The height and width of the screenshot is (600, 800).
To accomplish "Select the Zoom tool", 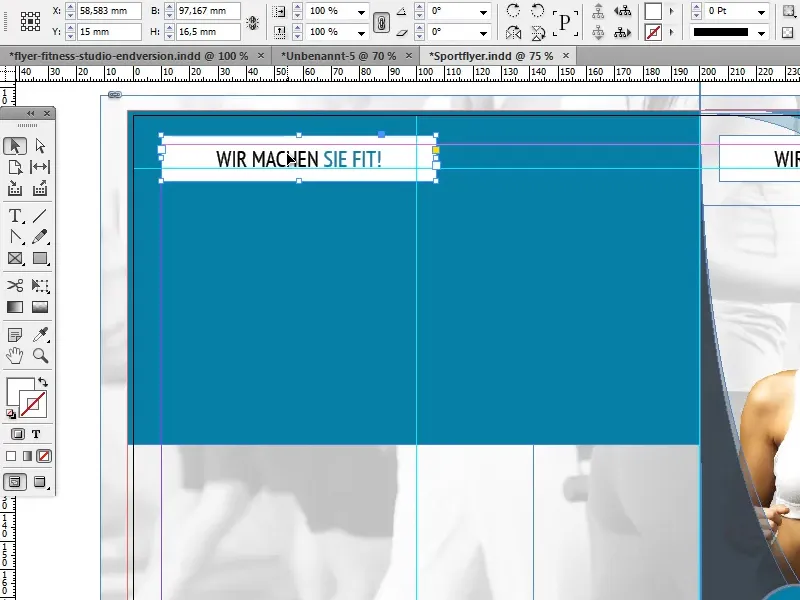I will tap(40, 356).
